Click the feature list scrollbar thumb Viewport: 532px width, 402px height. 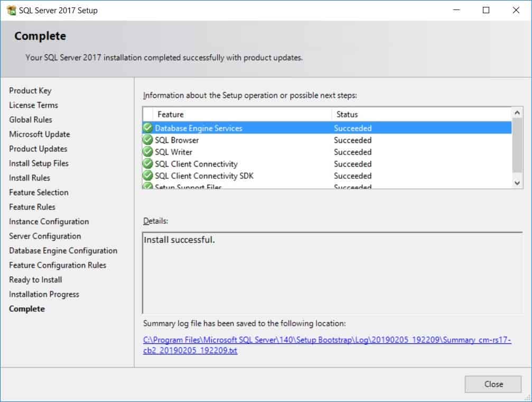click(517, 145)
